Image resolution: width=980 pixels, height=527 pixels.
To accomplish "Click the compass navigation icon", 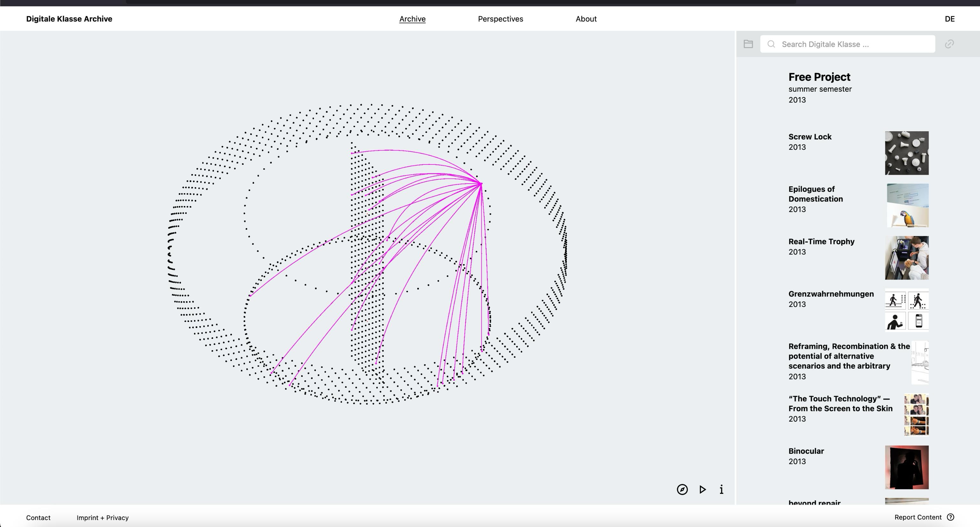I will click(x=682, y=489).
